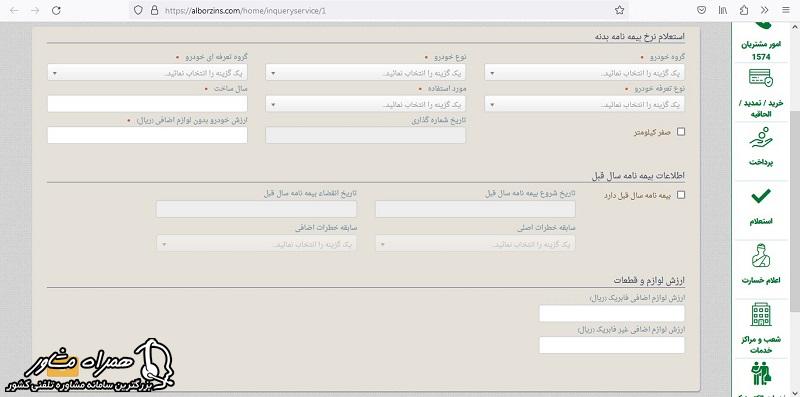Click the استعلام checkmark icon
The height and width of the screenshot is (397, 800).
point(761,196)
